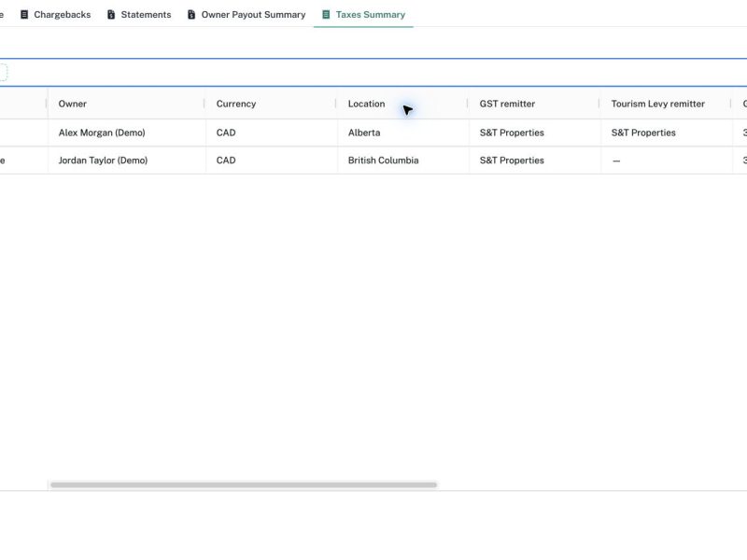
Task: Open the Chargebacks tab
Action: (56, 15)
